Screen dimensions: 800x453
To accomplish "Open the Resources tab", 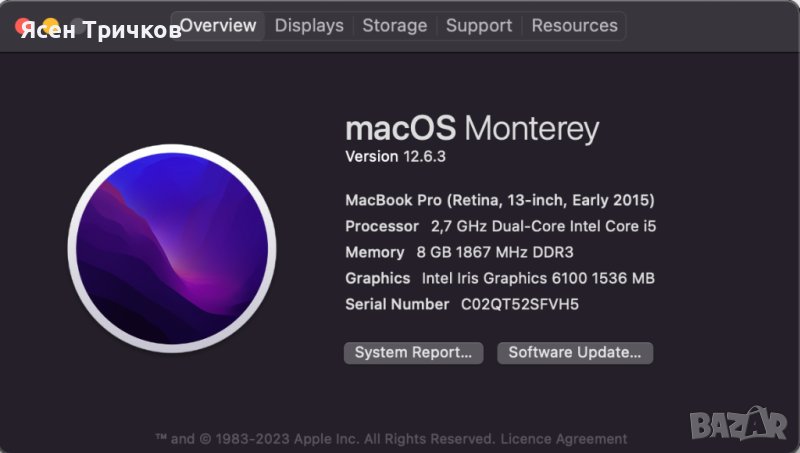I will (574, 25).
